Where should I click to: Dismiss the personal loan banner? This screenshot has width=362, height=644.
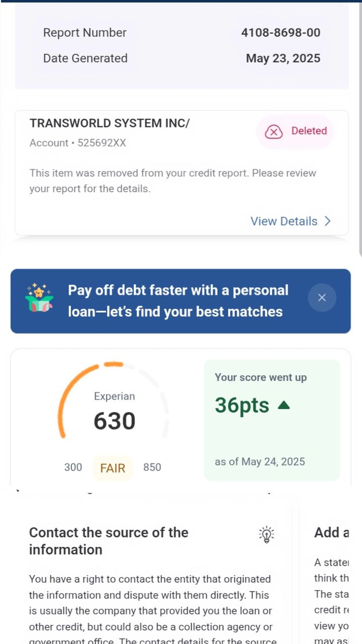coord(322,298)
